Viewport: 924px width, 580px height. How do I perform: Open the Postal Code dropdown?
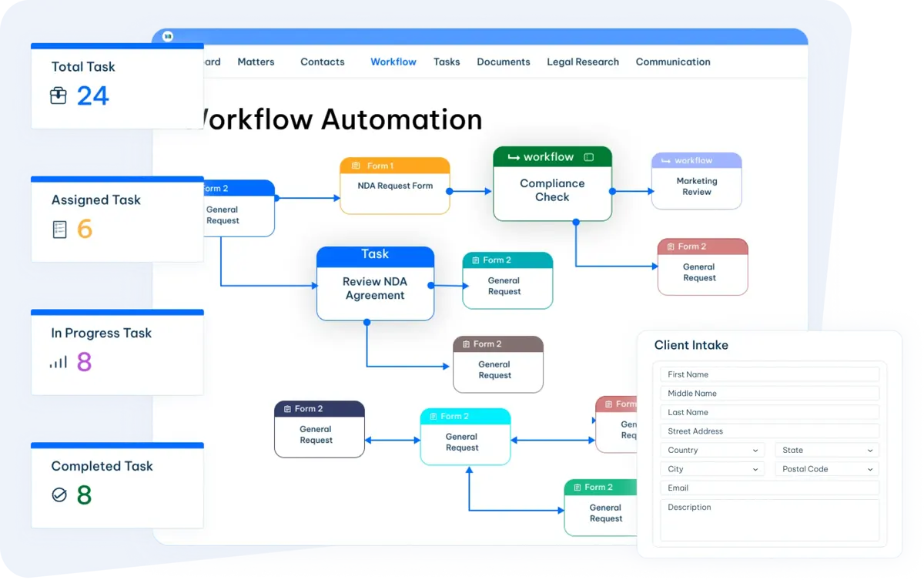coord(827,469)
